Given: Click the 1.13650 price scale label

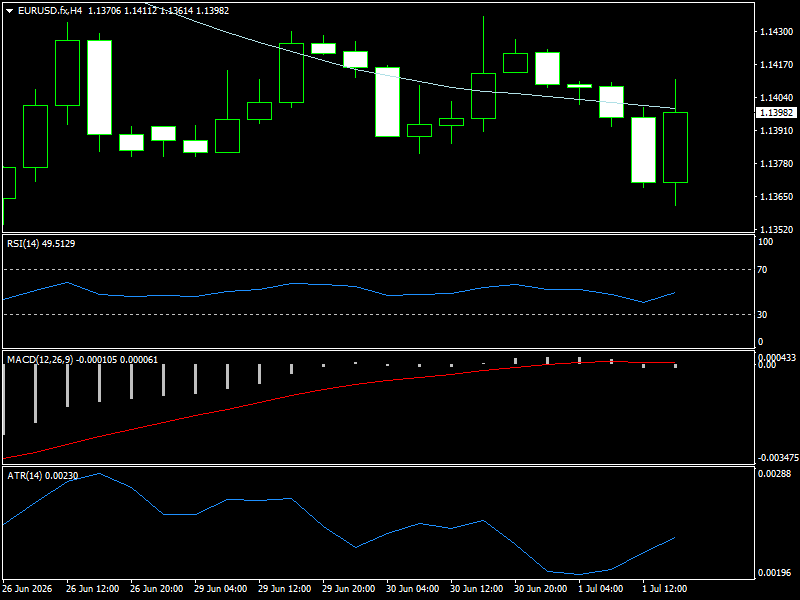Looking at the screenshot, I should pos(777,196).
